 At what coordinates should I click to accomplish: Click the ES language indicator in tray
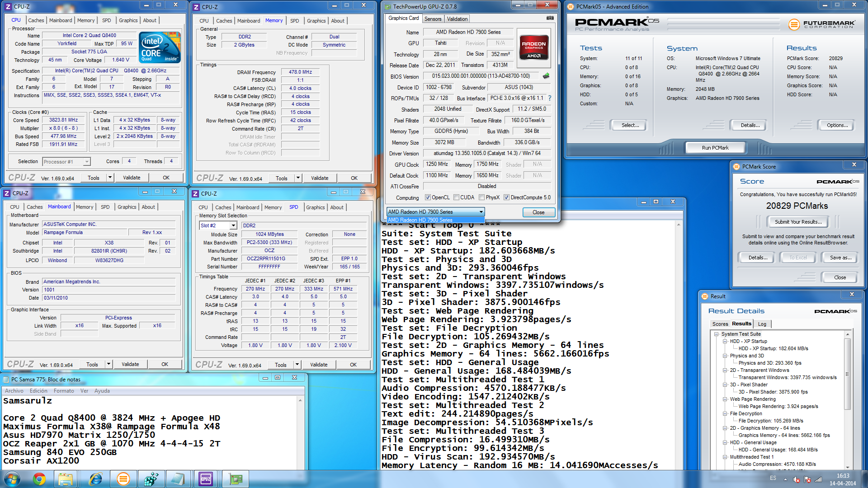pos(773,478)
